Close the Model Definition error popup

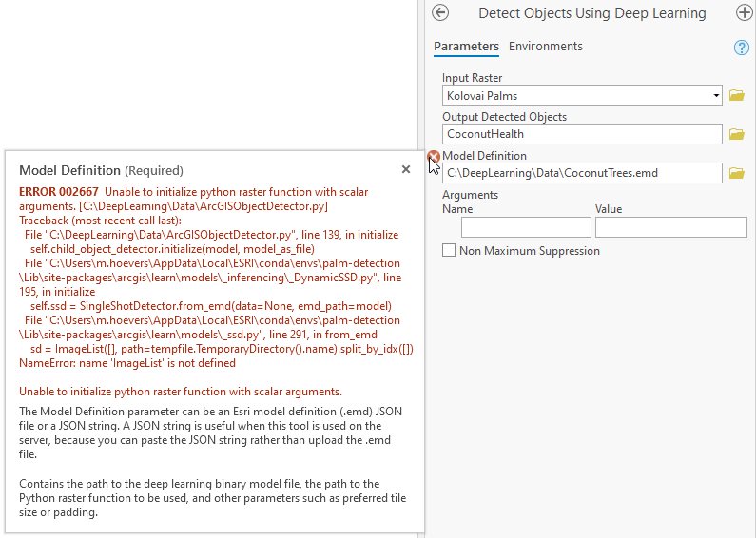[406, 169]
